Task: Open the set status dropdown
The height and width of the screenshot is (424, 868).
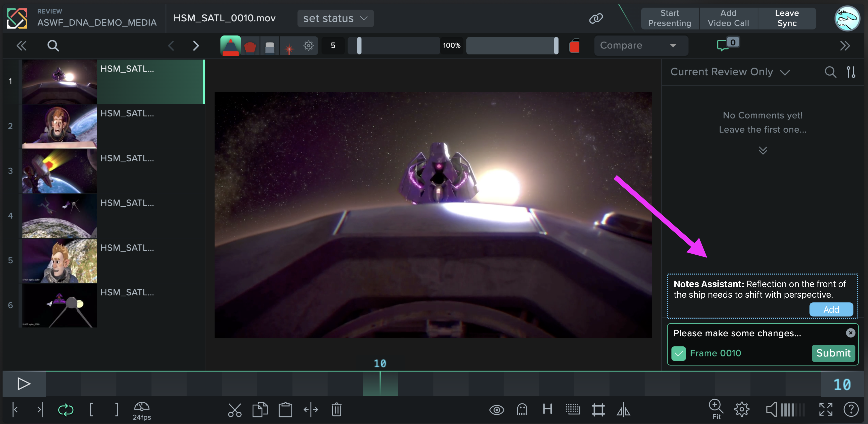Action: pos(335,18)
